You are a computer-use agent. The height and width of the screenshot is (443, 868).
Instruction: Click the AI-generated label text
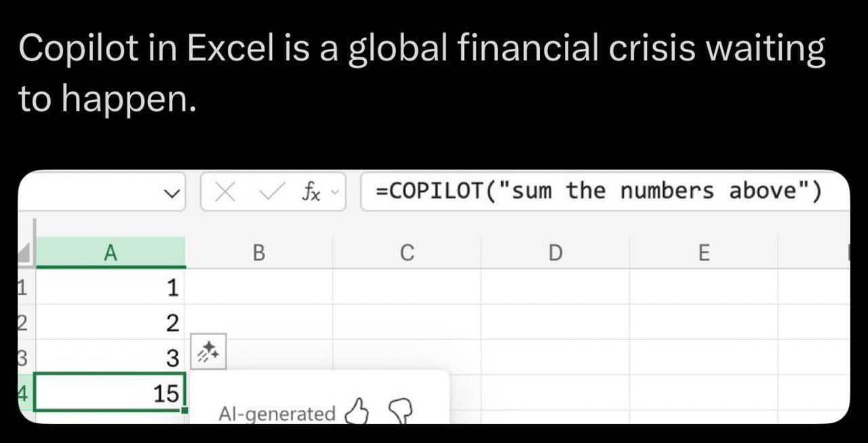click(x=277, y=413)
